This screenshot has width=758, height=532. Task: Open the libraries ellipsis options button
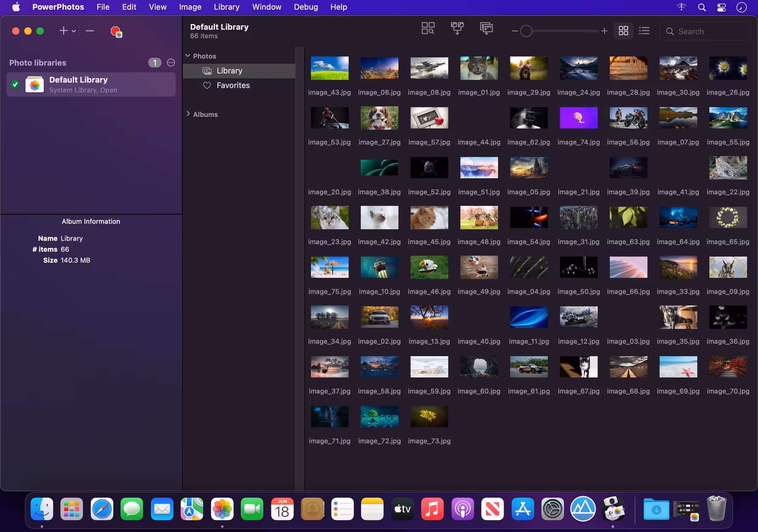(x=171, y=63)
